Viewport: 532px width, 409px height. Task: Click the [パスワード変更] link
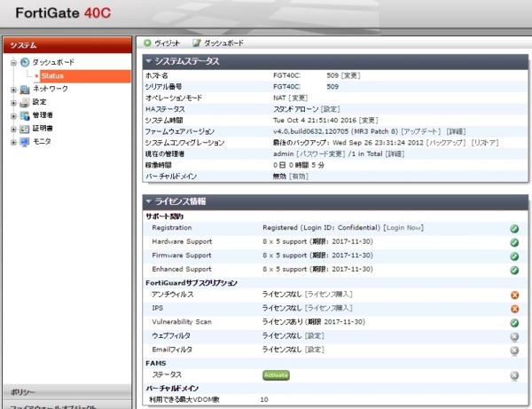pos(321,153)
